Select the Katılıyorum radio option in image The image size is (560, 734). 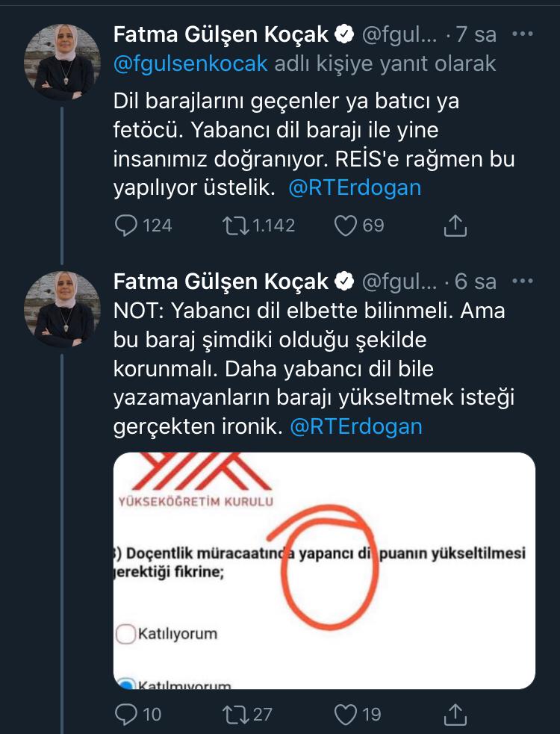(125, 634)
